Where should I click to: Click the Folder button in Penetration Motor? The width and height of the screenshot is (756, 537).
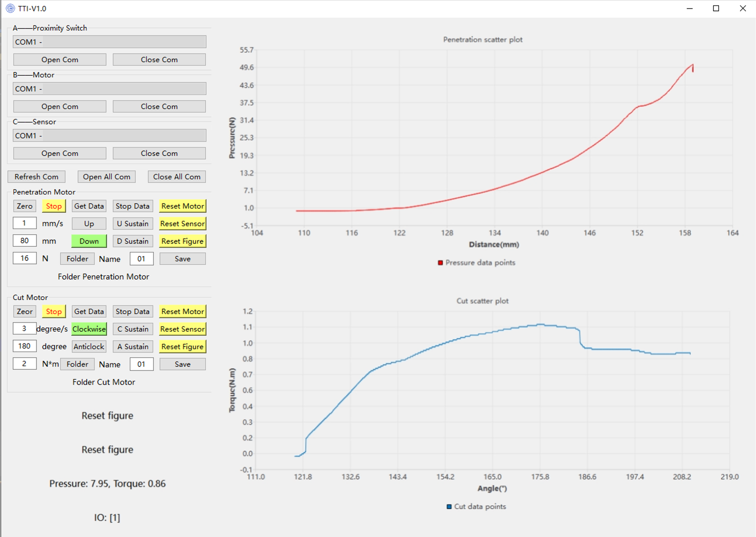[x=77, y=258]
